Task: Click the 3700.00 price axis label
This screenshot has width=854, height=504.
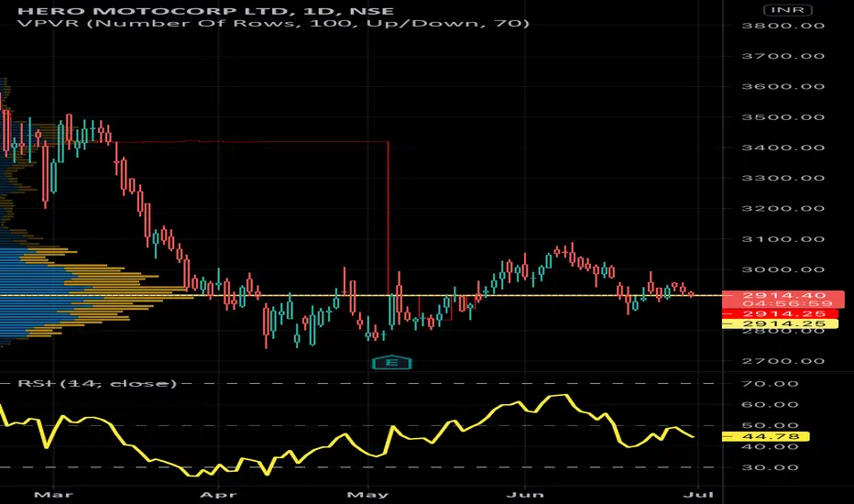Action: tap(783, 56)
